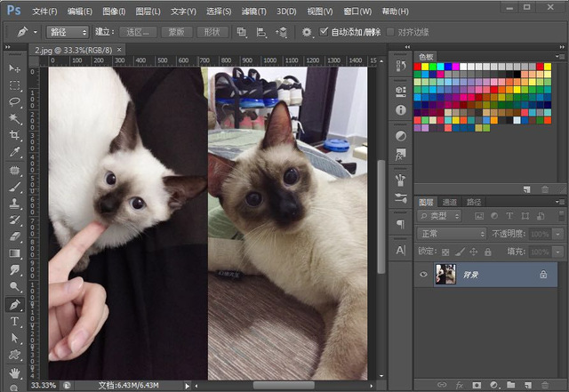Select the Lasso tool
Screen dimensions: 569x392
tap(15, 102)
